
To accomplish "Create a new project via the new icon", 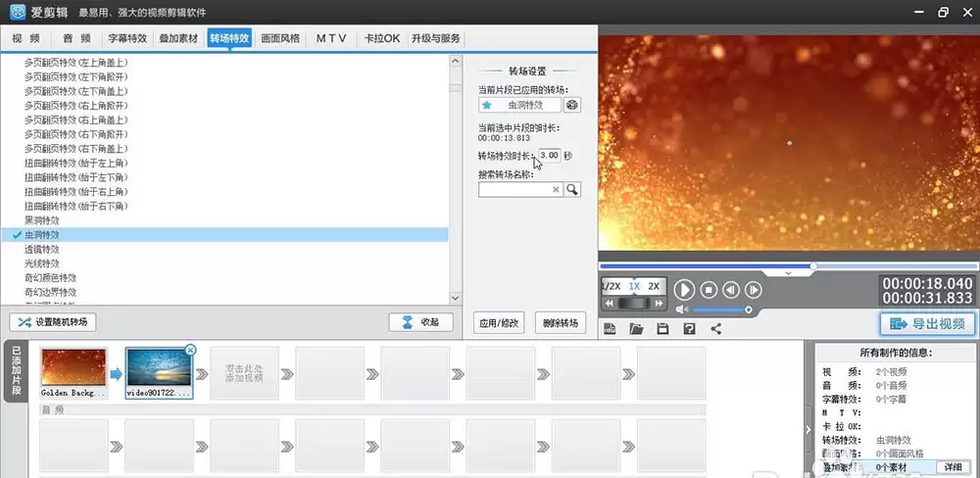I will point(610,329).
